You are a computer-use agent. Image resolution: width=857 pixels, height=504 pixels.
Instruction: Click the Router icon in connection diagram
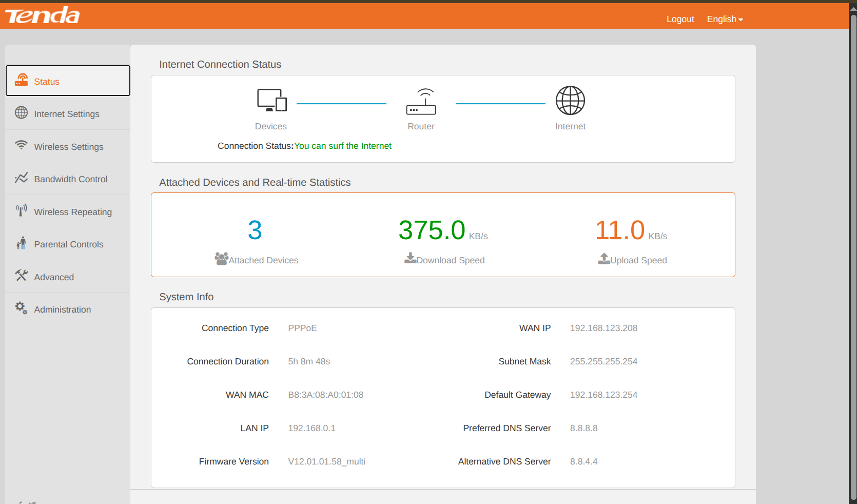[421, 101]
